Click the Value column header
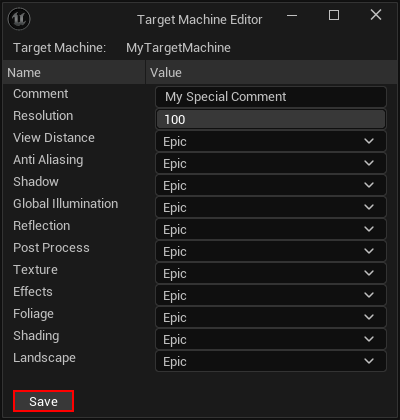The height and width of the screenshot is (420, 400). [x=272, y=72]
